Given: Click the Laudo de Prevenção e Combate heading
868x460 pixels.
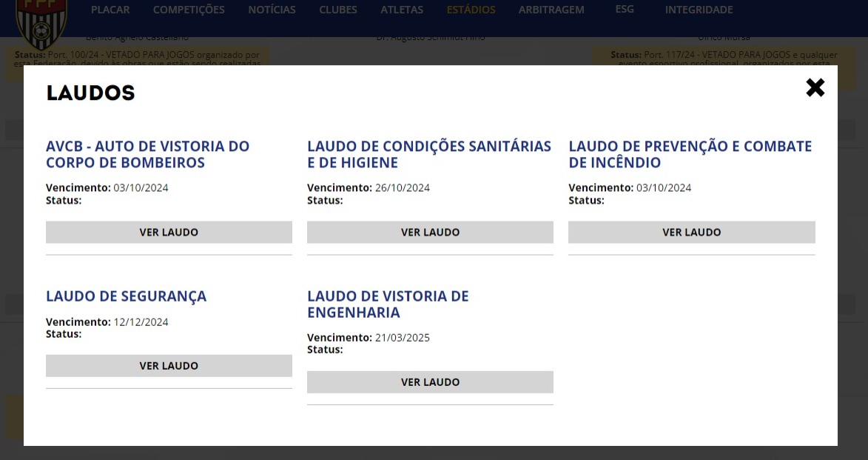Looking at the screenshot, I should (690, 154).
